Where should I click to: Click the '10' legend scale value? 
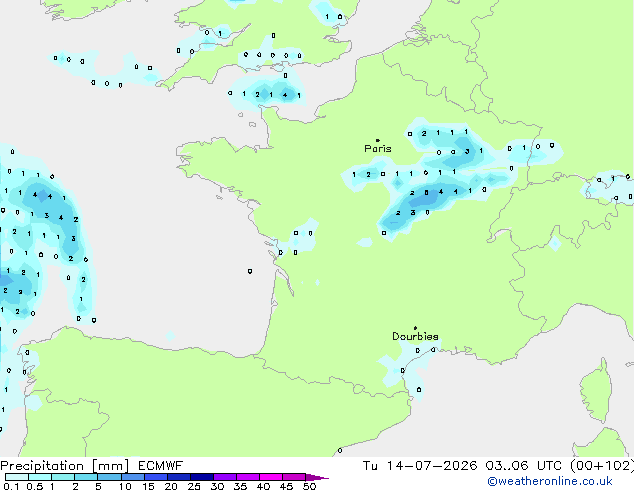coord(125,486)
